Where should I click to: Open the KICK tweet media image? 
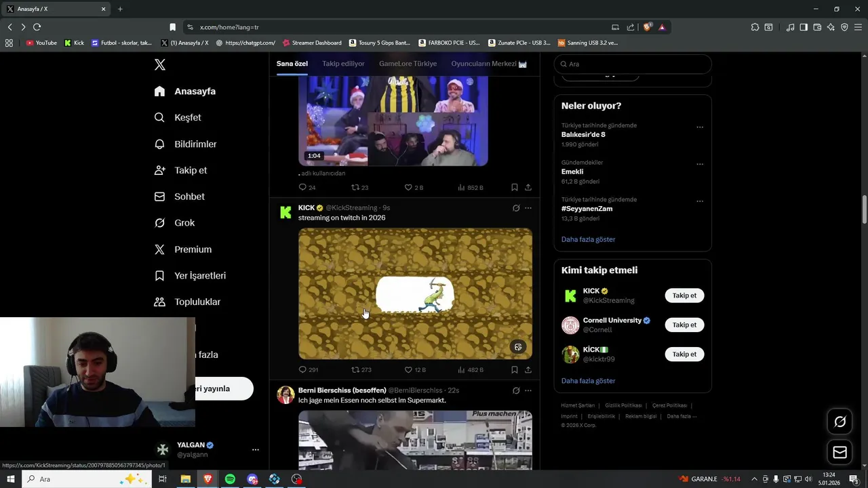[x=415, y=293]
